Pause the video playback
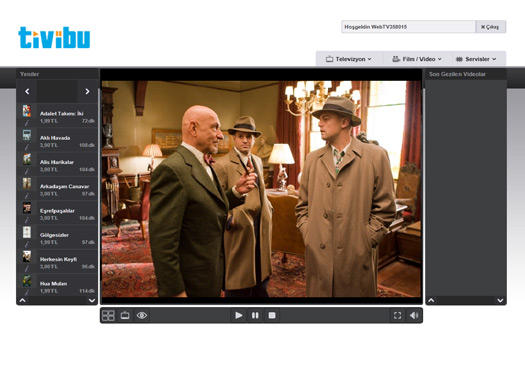The image size is (525, 370). tap(255, 315)
